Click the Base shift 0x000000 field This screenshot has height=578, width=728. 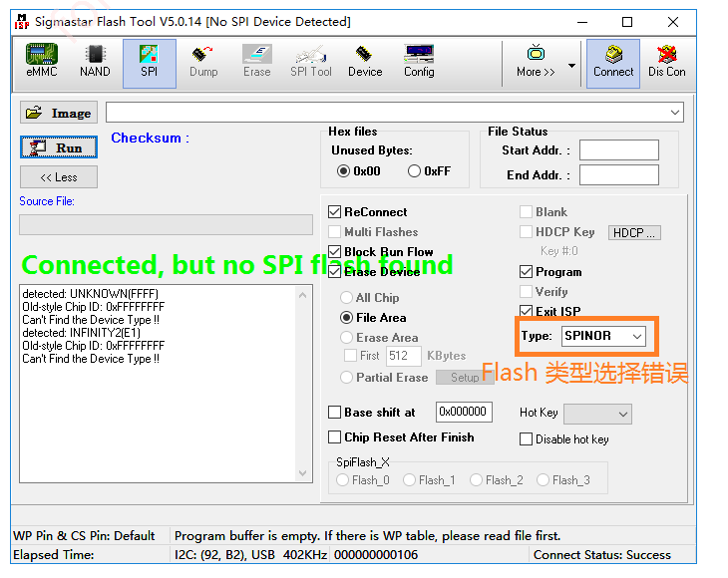pyautogui.click(x=464, y=412)
